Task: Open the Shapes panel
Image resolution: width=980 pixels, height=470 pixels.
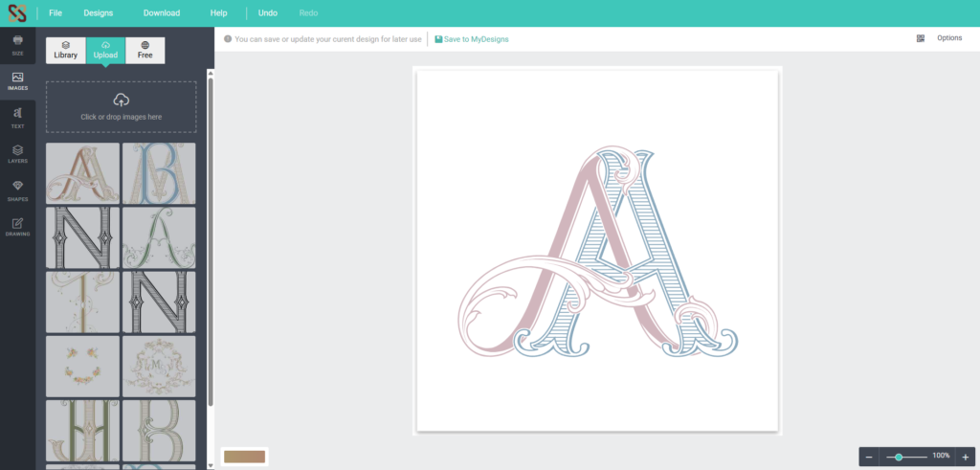Action: (x=17, y=190)
